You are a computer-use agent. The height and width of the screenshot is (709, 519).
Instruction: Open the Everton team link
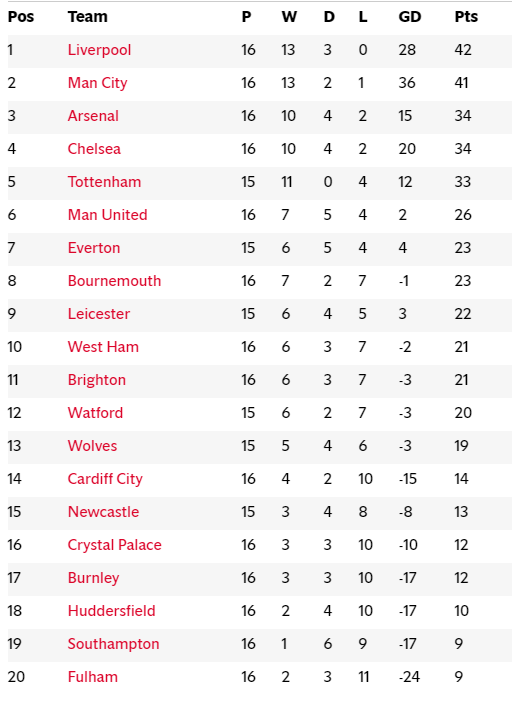click(94, 248)
